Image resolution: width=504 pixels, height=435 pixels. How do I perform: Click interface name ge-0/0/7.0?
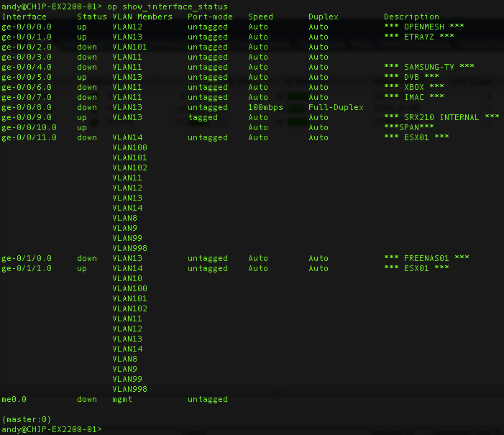click(27, 97)
